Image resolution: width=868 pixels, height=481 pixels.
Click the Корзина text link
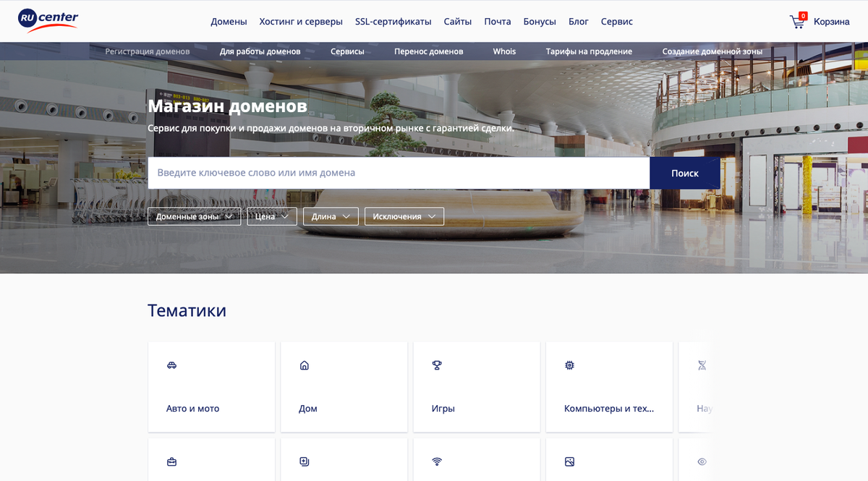point(832,22)
